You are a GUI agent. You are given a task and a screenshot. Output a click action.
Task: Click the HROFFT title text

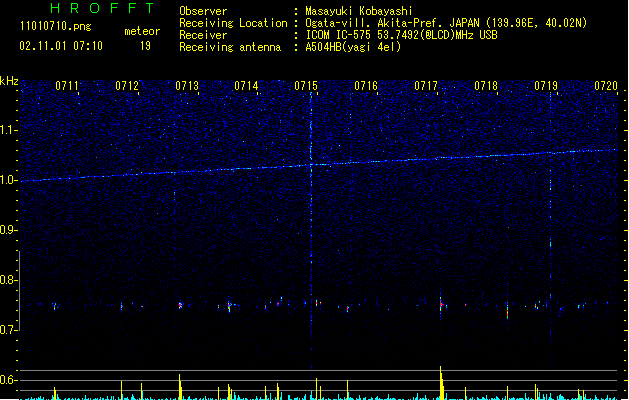[102, 8]
